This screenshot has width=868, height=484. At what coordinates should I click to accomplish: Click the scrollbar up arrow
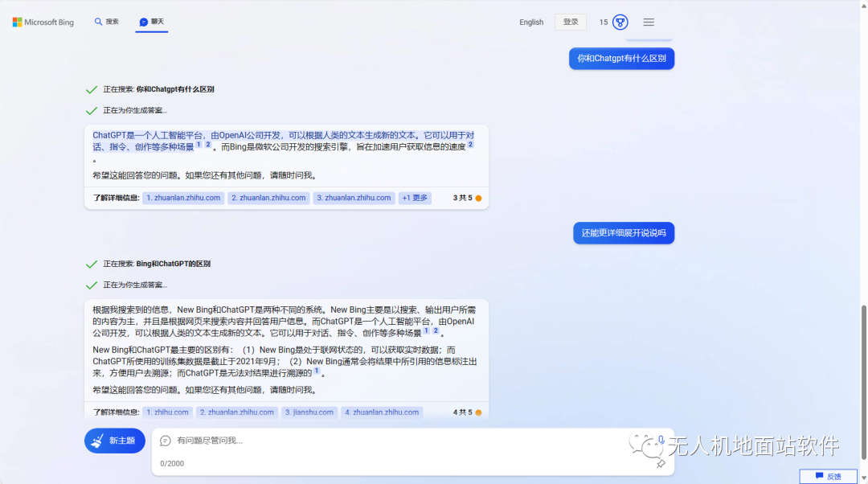863,5
